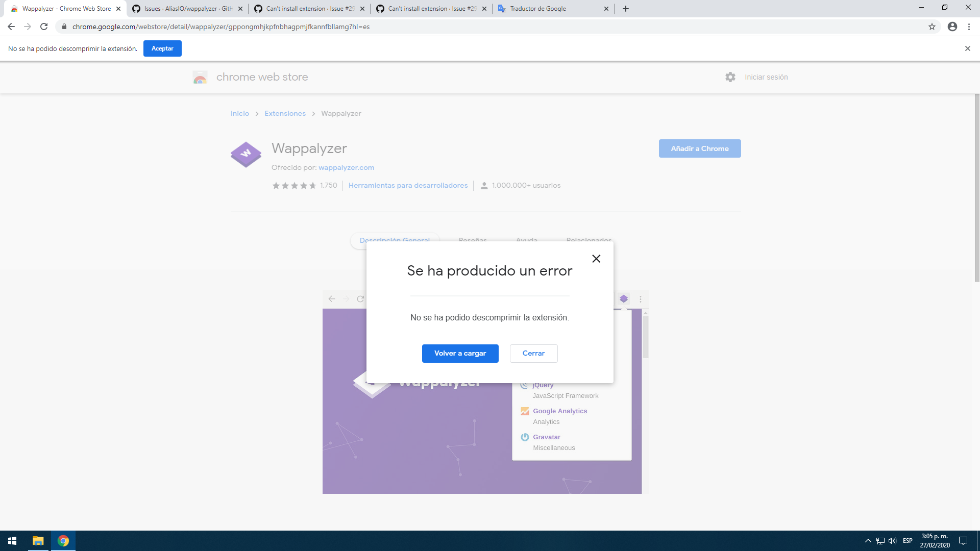Screen dimensions: 980x551
Task: Switch to first Can't install extension tab
Action: 310,9
